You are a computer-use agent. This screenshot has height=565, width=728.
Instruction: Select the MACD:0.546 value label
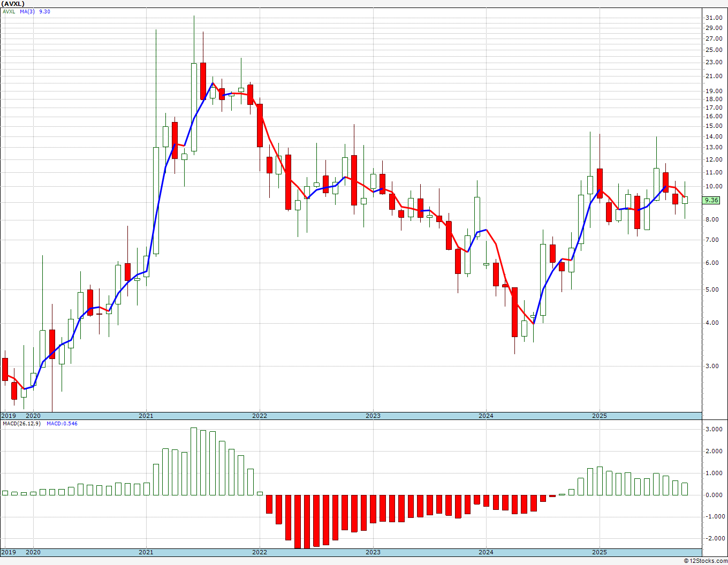pyautogui.click(x=62, y=423)
